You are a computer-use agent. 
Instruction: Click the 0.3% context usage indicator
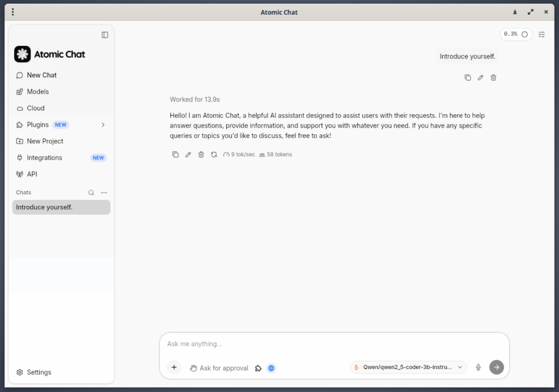(x=515, y=34)
